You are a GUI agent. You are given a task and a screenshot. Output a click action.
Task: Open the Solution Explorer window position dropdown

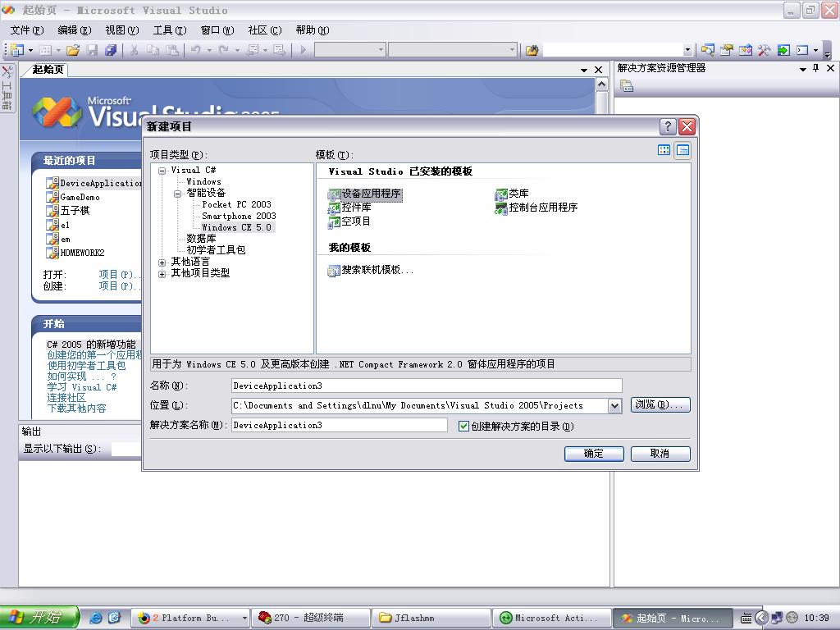(x=802, y=69)
